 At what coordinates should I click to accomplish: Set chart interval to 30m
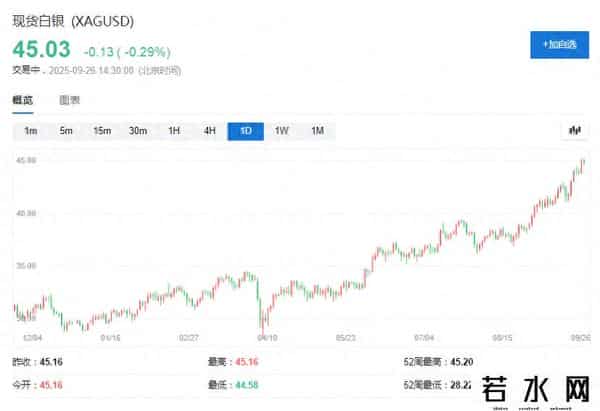138,131
